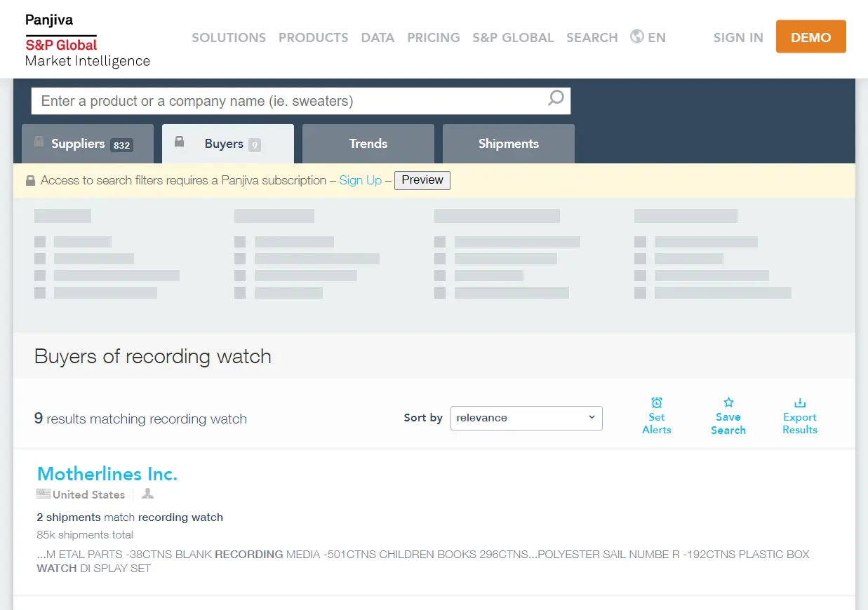
Task: Click the lock icon on Suppliers tab
Action: click(x=39, y=142)
